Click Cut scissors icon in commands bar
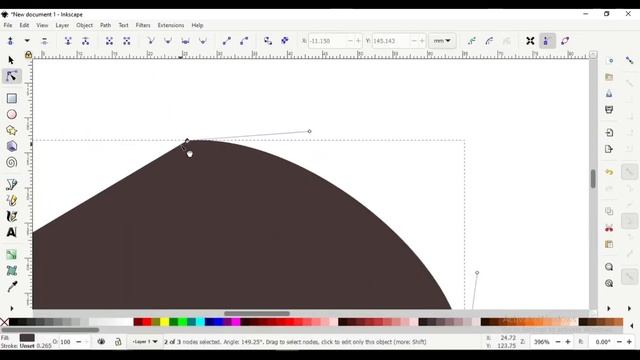640x360 pixels. (609, 228)
